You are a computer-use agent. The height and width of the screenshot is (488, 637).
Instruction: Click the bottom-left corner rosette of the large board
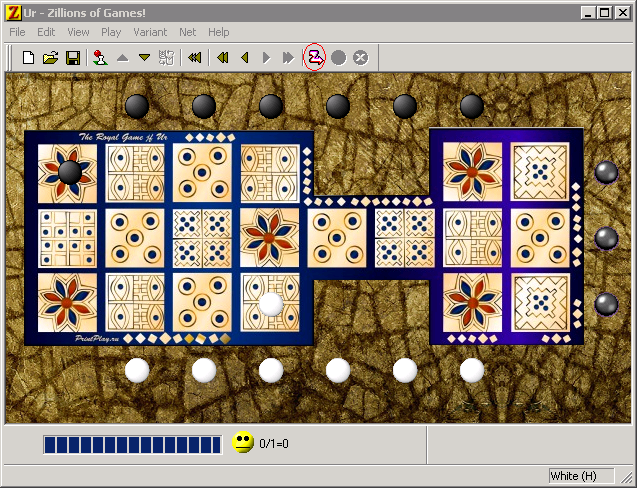tap(67, 303)
